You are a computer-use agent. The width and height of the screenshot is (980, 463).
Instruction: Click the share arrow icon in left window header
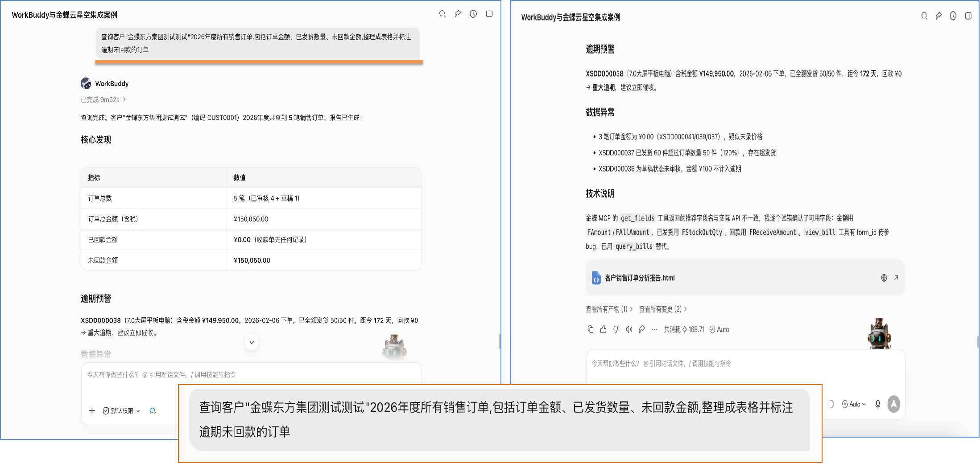pyautogui.click(x=458, y=14)
